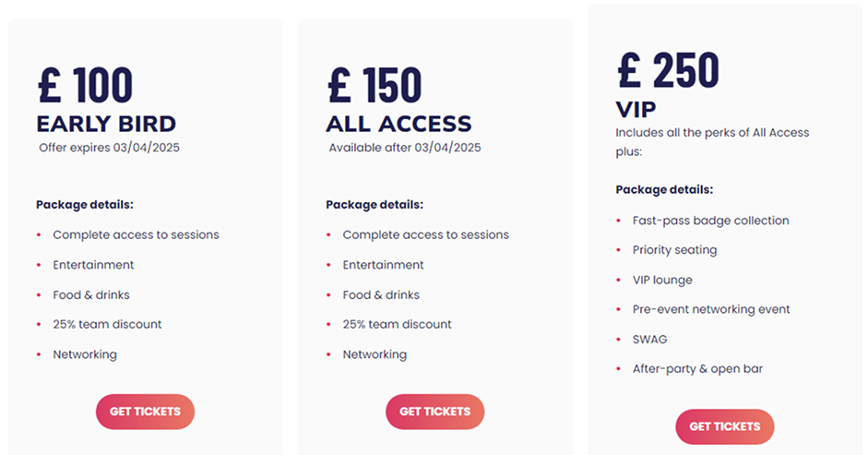The height and width of the screenshot is (455, 868).
Task: Click 'Pre-event networking event' item
Action: 711,309
